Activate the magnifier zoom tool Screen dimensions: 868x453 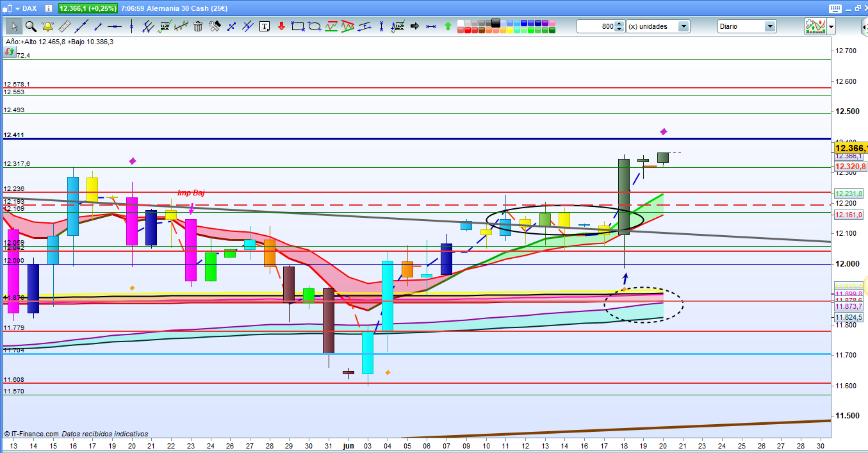coord(31,26)
